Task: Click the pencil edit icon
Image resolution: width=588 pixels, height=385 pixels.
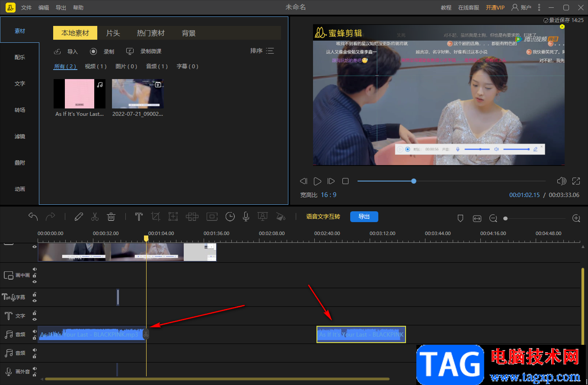Action: tap(79, 216)
